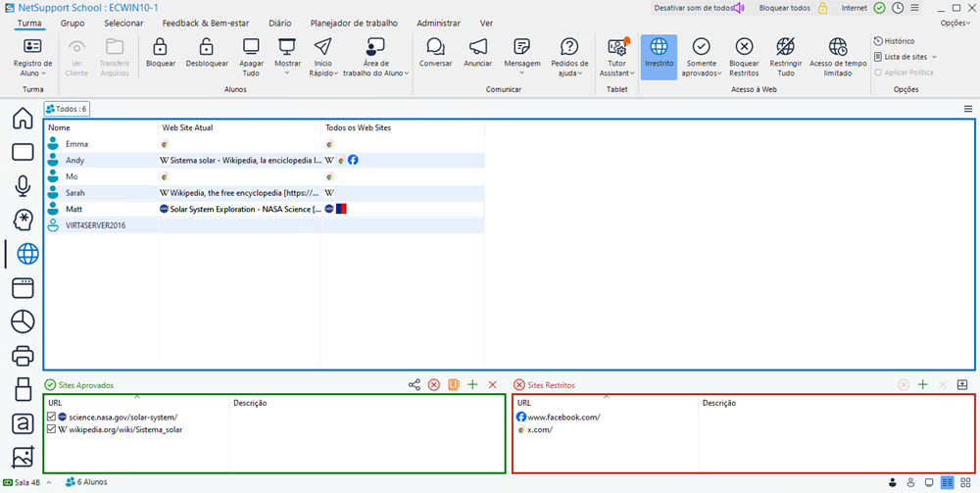Switch to large icon grid view in status bar
The image size is (980, 493).
965,482
